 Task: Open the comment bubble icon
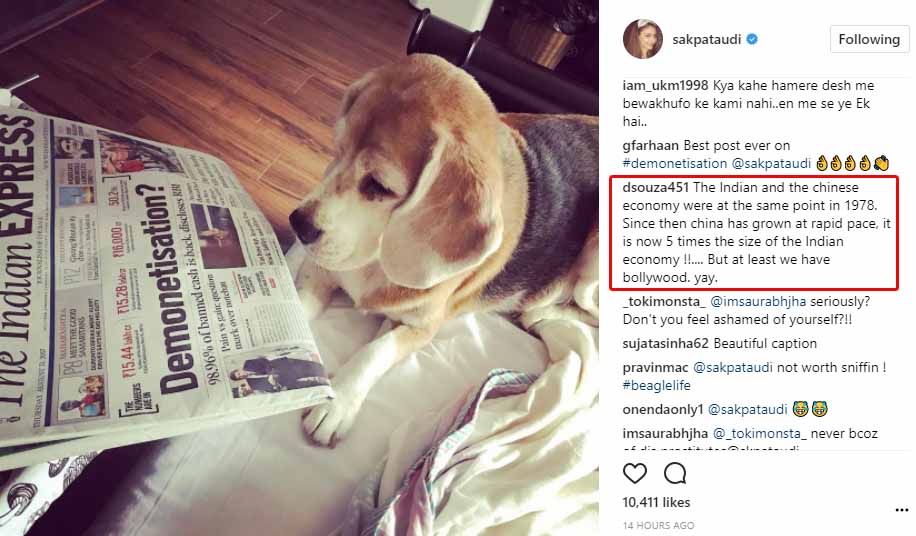(675, 473)
